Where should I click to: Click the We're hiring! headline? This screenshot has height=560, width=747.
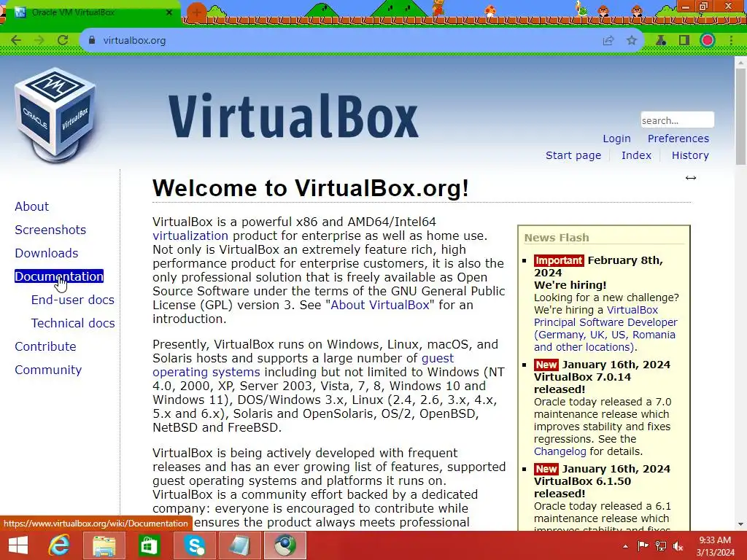(570, 285)
